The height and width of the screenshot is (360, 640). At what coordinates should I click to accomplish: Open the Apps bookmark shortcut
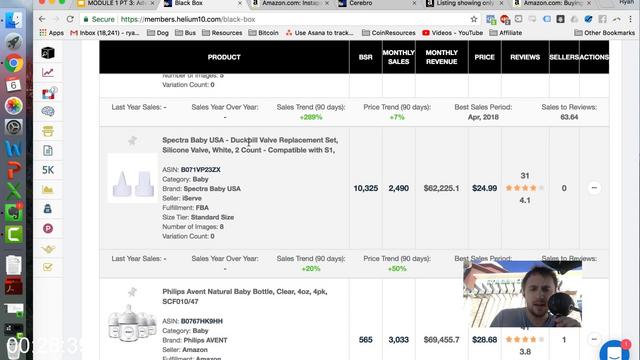[x=51, y=33]
